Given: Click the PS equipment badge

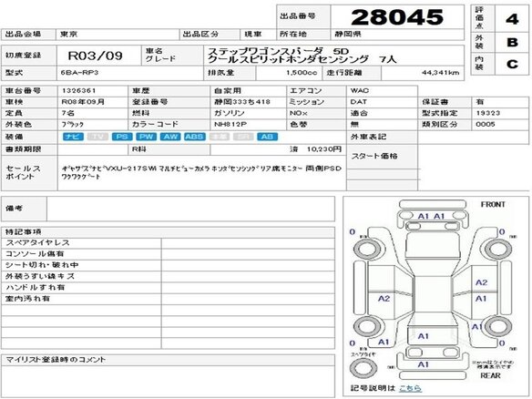Looking at the screenshot, I should click(x=122, y=137).
